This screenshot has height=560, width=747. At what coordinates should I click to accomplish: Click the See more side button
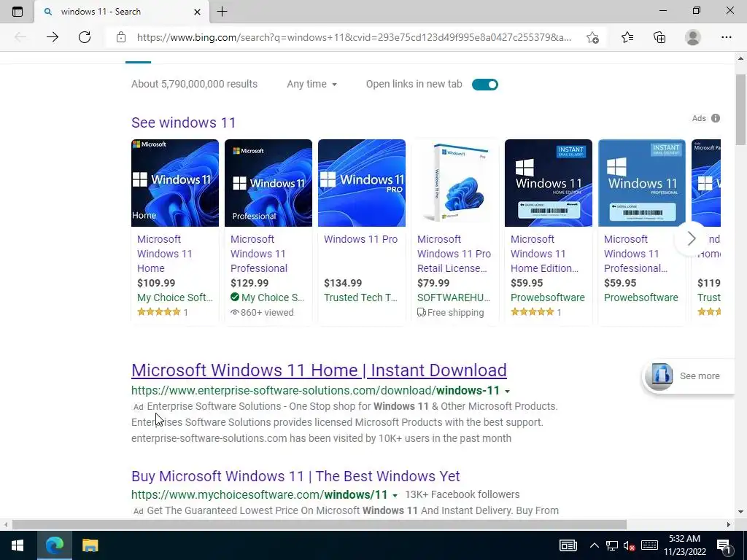[689, 376]
